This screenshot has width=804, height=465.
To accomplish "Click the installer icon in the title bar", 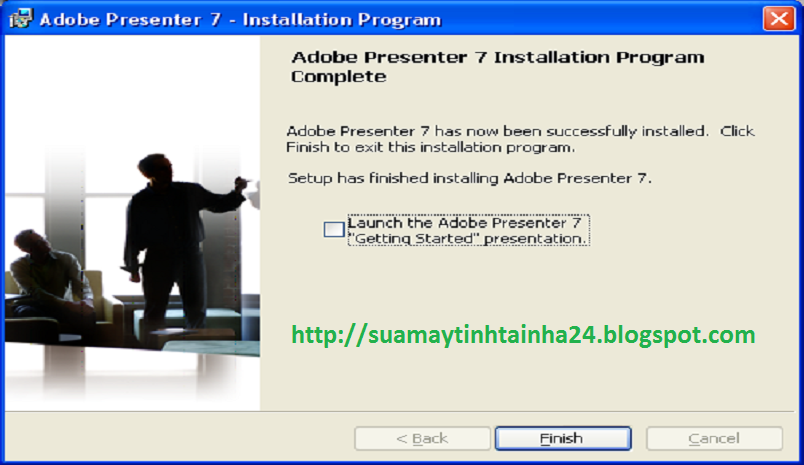I will [21, 19].
